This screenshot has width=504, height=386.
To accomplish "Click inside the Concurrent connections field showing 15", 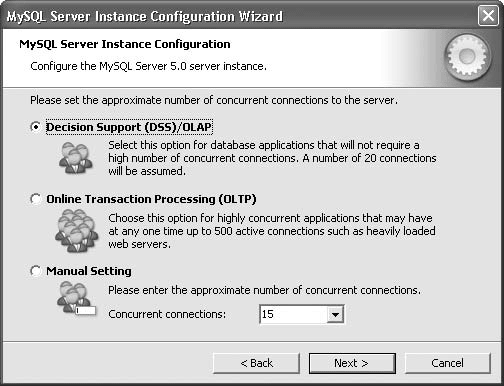I will pyautogui.click(x=293, y=314).
